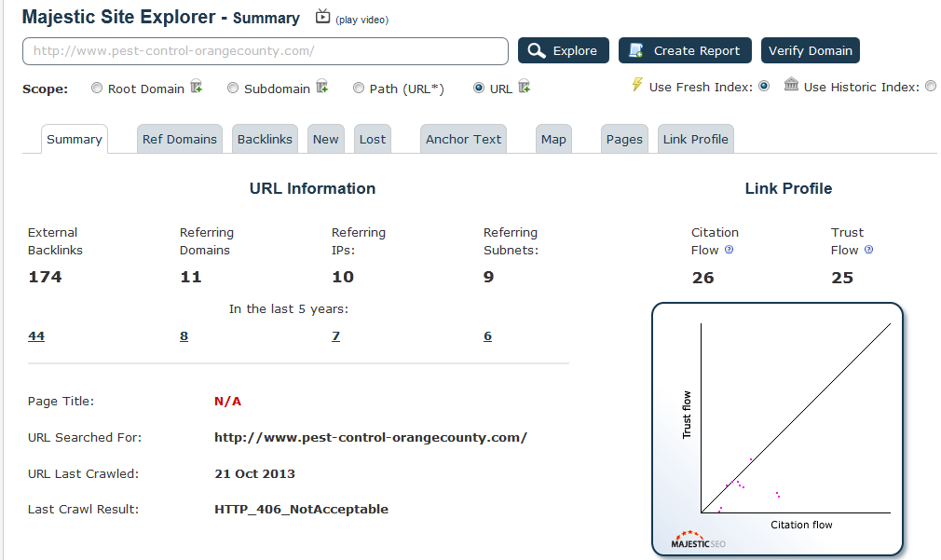
Task: Choose the Use Historic Index radio button
Action: tap(931, 86)
